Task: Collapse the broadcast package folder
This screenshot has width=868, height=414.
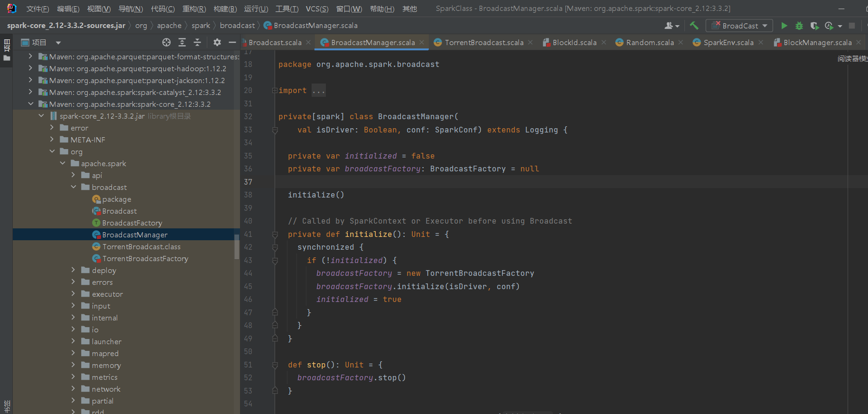Action: coord(73,187)
